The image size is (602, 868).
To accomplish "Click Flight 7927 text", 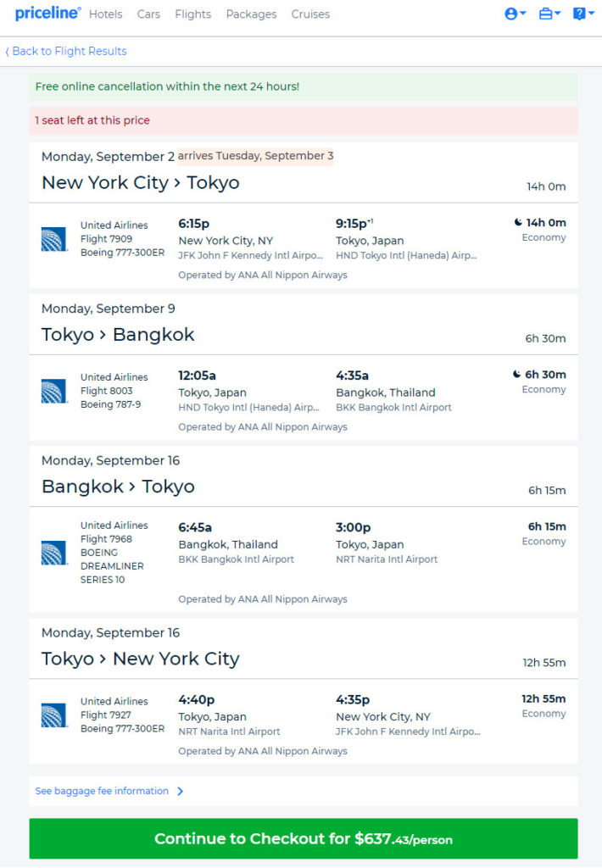I will tap(106, 715).
